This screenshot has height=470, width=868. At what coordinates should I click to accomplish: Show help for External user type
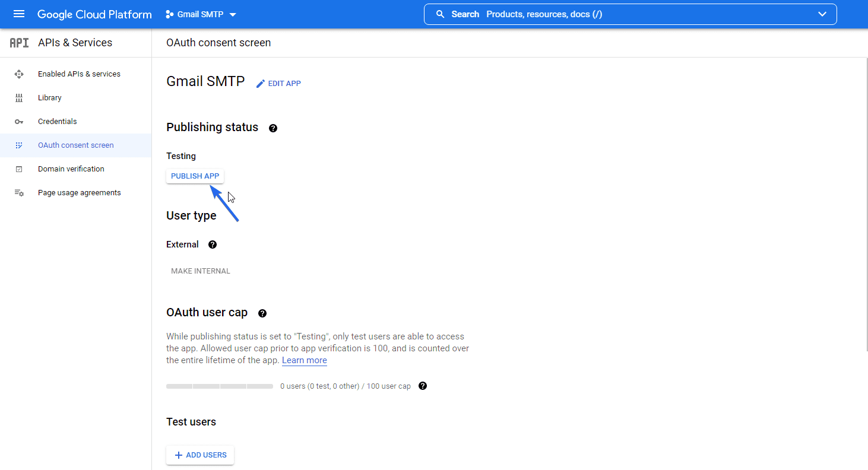pos(213,244)
